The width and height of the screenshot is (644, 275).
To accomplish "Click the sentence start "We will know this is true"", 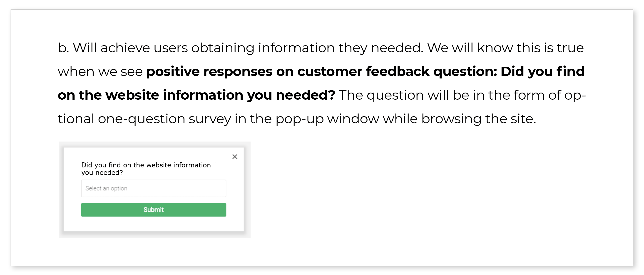I will pos(505,48).
